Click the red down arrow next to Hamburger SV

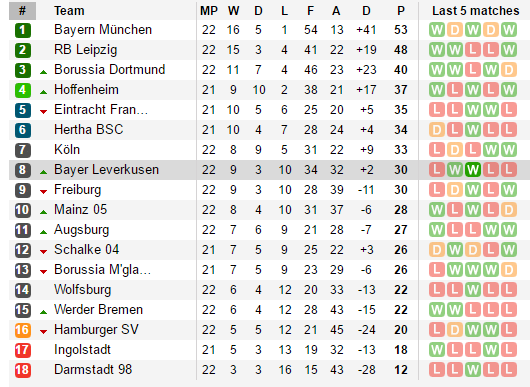point(43,332)
